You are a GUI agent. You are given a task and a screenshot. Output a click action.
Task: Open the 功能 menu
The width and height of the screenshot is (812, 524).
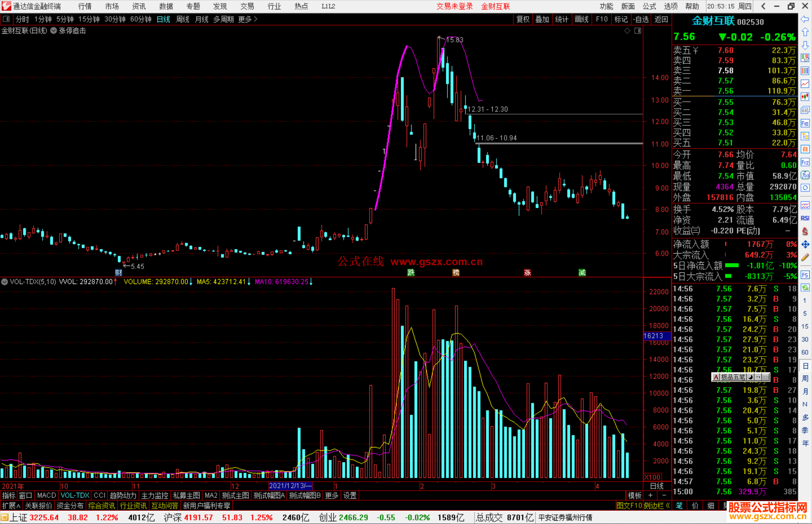(606, 6)
